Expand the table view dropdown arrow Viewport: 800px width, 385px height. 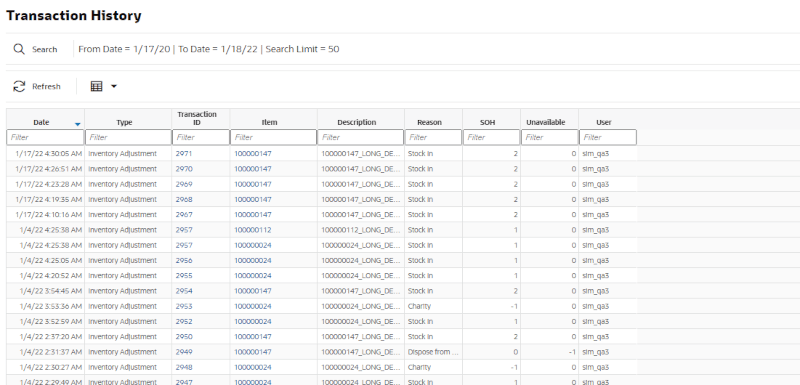[114, 87]
